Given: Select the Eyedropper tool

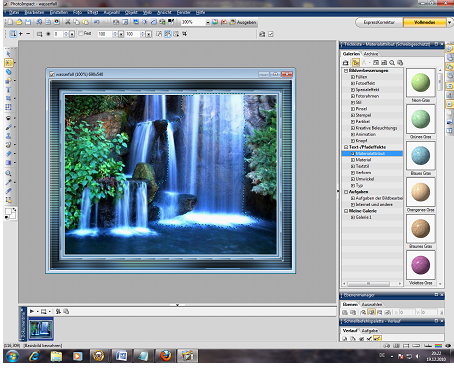Looking at the screenshot, I should pyautogui.click(x=9, y=182).
